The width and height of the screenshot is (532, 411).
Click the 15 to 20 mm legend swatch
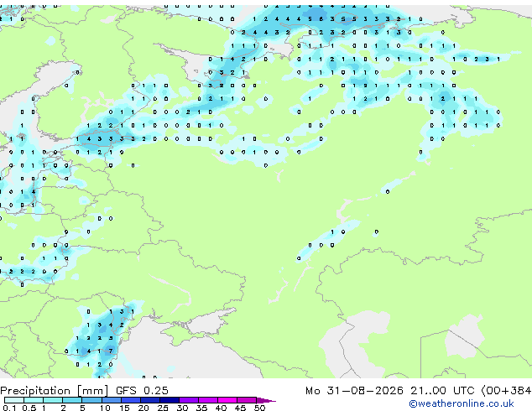coord(130,400)
